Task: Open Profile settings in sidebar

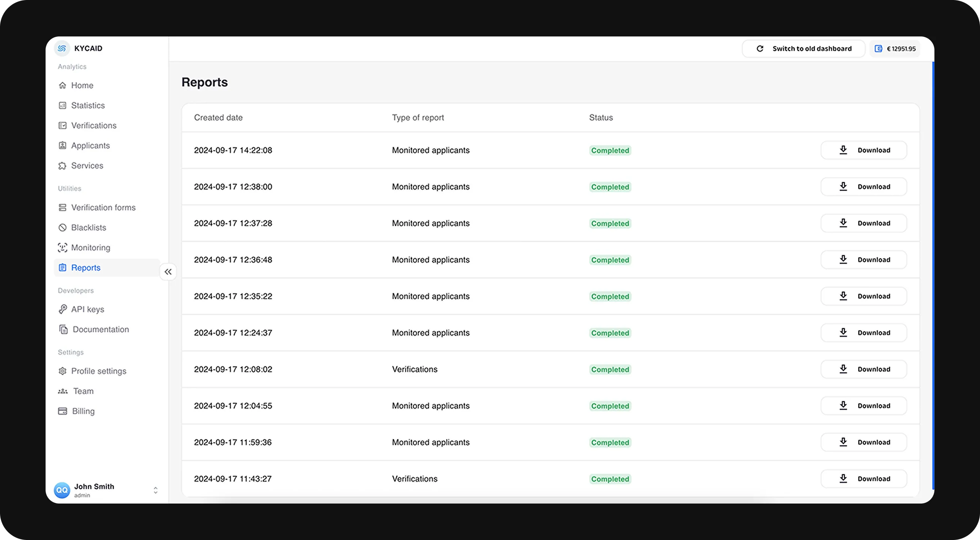Action: click(x=98, y=371)
